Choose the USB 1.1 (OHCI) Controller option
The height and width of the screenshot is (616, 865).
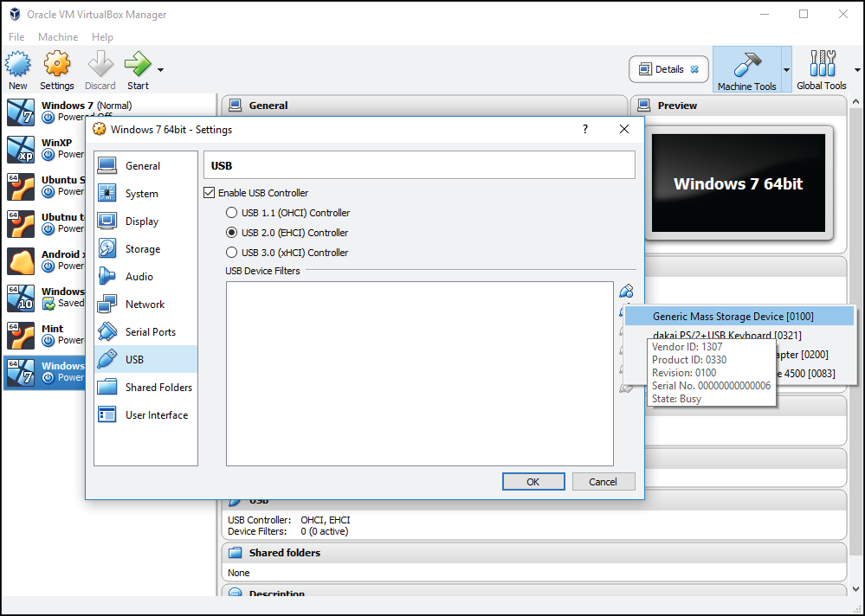click(x=232, y=212)
